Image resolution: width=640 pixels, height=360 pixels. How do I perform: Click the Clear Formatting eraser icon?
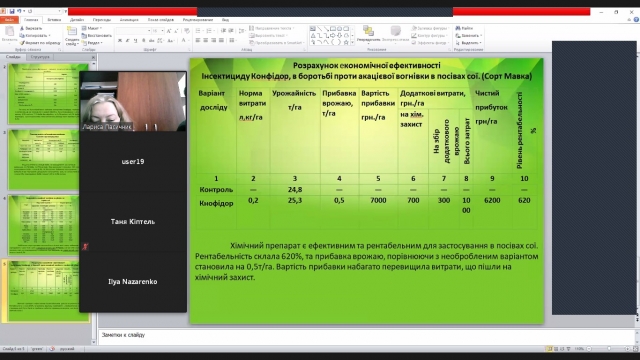(x=187, y=31)
